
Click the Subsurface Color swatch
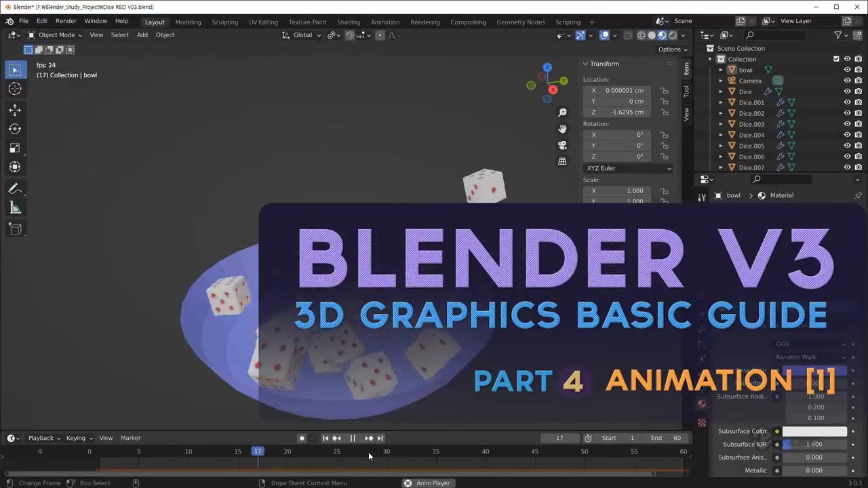pyautogui.click(x=814, y=431)
